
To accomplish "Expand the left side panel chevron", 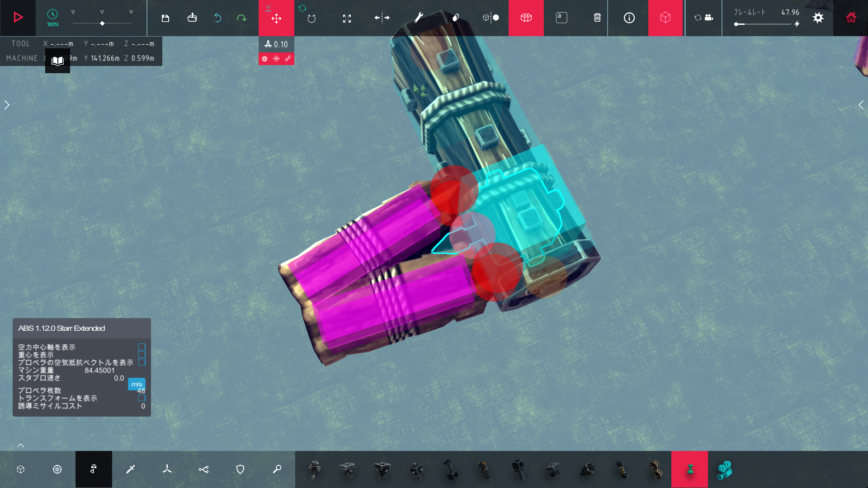I will pos(7,105).
